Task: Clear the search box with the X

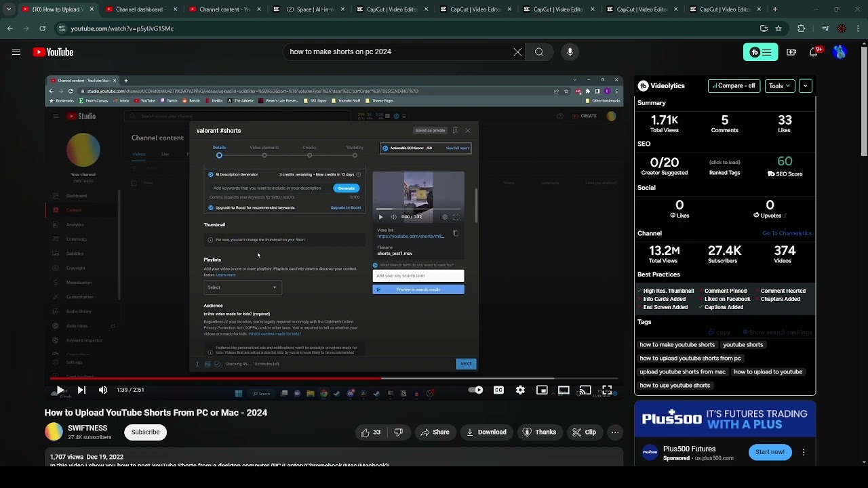Action: pyautogui.click(x=517, y=52)
